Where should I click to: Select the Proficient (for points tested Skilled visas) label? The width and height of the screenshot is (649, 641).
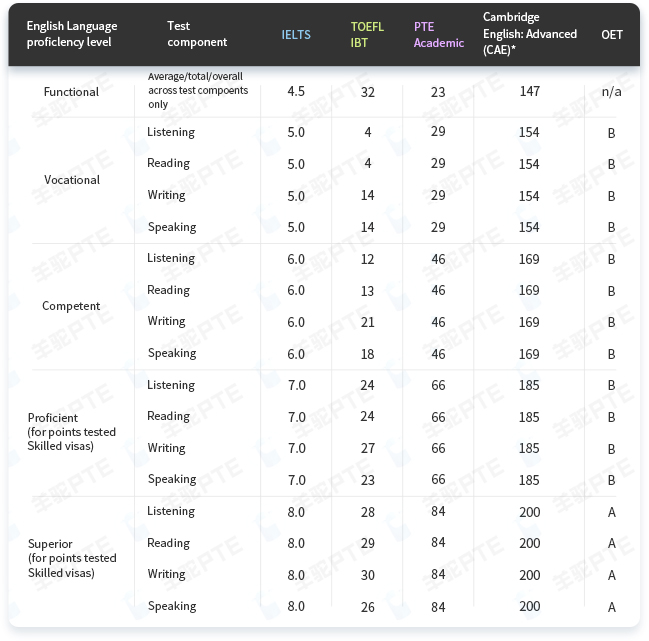coord(72,432)
